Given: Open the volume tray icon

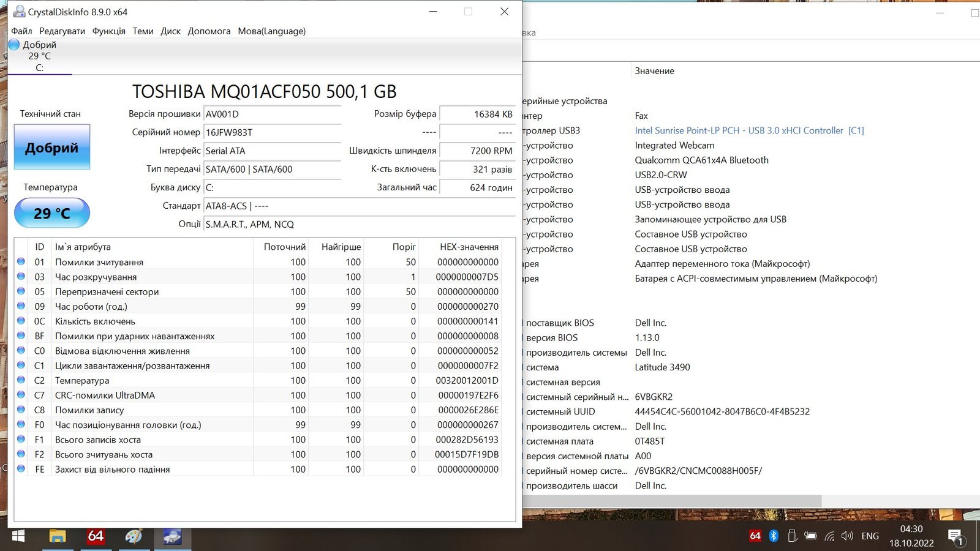Looking at the screenshot, I should (x=847, y=536).
